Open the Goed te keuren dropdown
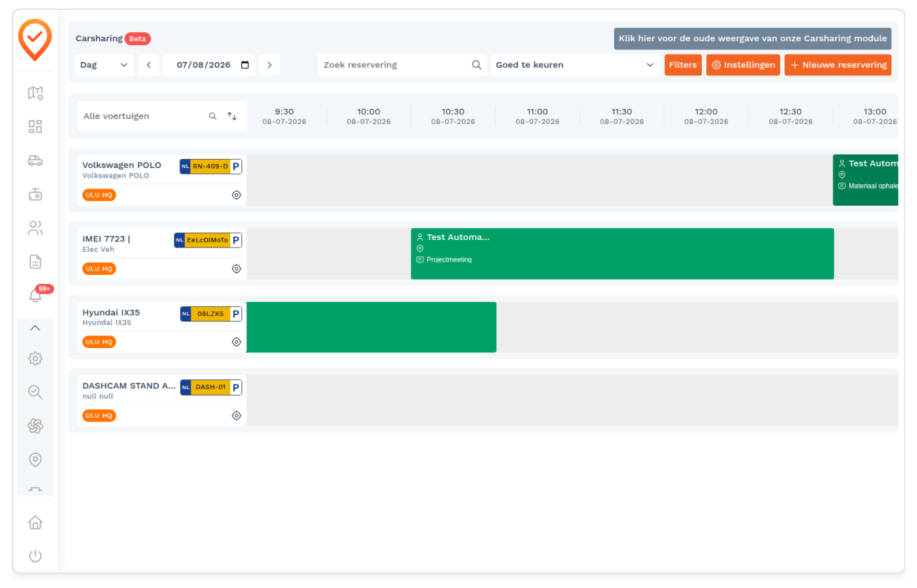The height and width of the screenshot is (588, 917). click(x=575, y=65)
